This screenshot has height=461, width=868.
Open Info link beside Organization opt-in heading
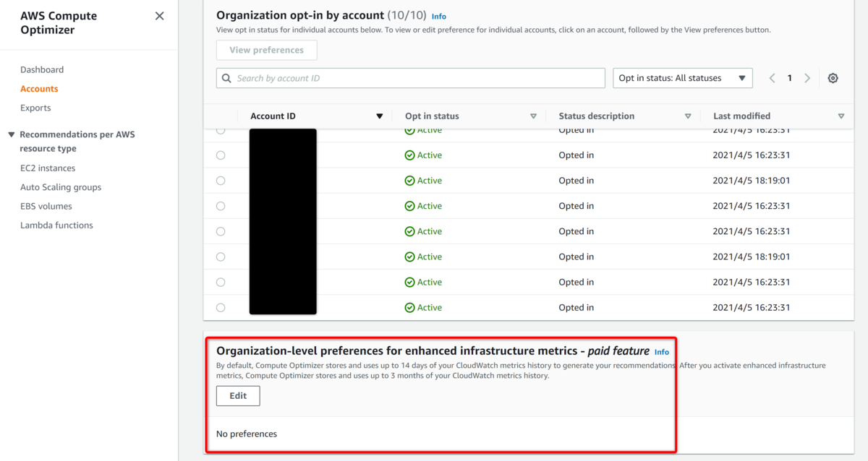pyautogui.click(x=438, y=16)
